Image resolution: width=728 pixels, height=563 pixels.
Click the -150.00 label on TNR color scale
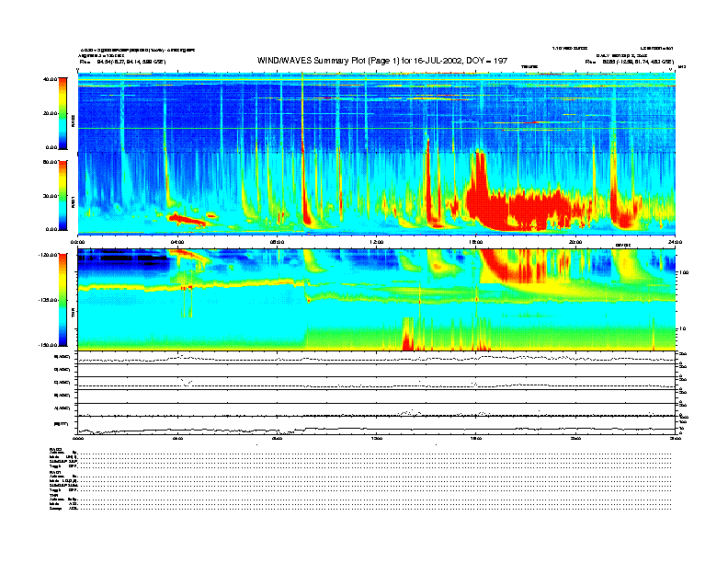pos(48,345)
